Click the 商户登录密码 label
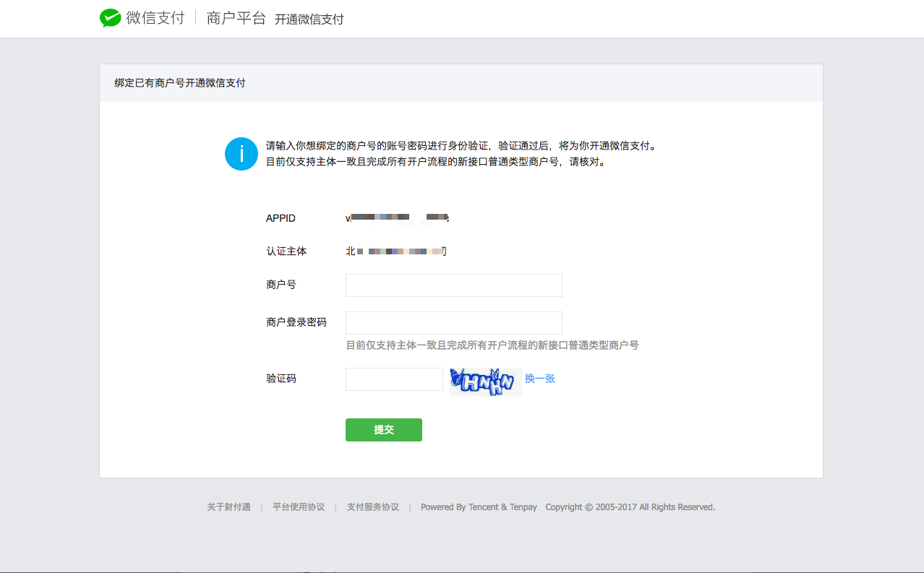924x573 pixels. tap(296, 322)
